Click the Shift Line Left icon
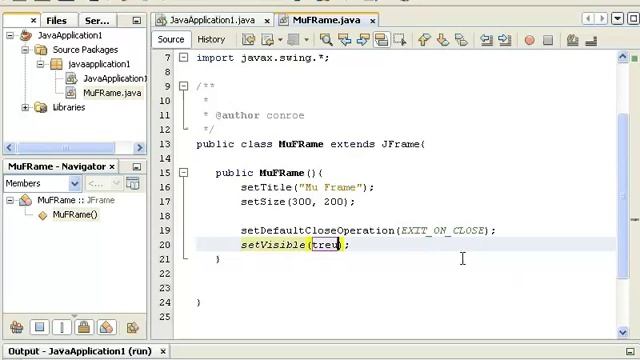Viewport: 640px width, 360px height. pos(486,40)
